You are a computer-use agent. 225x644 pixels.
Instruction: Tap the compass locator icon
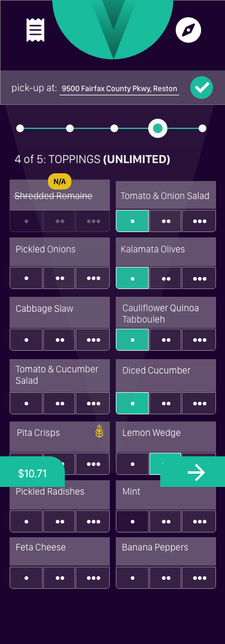(188, 30)
